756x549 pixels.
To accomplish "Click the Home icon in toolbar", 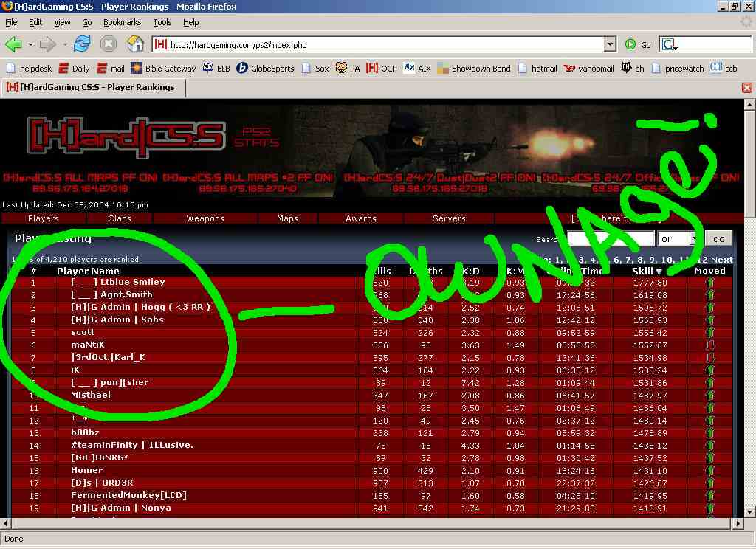I will [135, 44].
